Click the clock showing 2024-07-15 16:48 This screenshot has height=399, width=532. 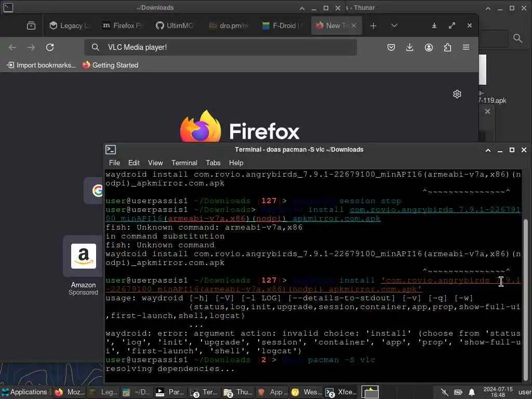pyautogui.click(x=498, y=392)
